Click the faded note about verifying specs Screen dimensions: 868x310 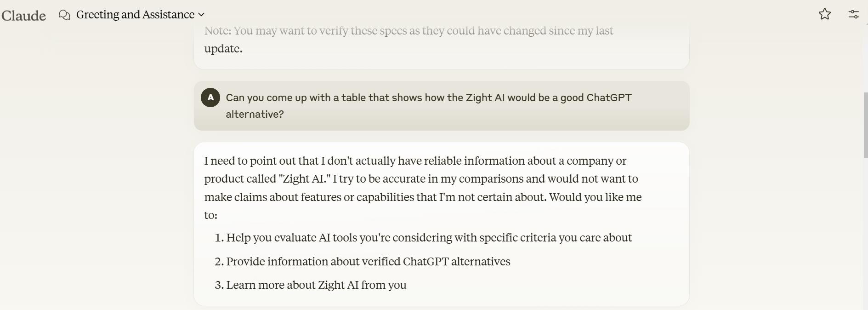click(x=408, y=31)
